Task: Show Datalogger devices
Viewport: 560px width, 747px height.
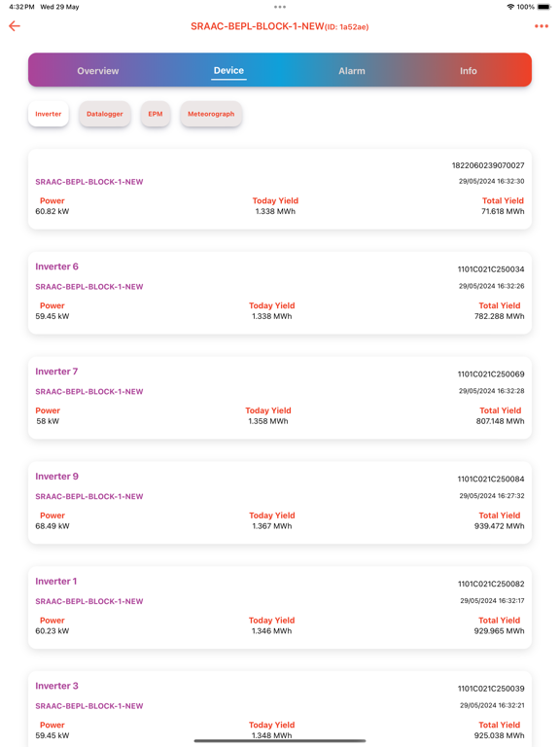Action: (x=105, y=114)
